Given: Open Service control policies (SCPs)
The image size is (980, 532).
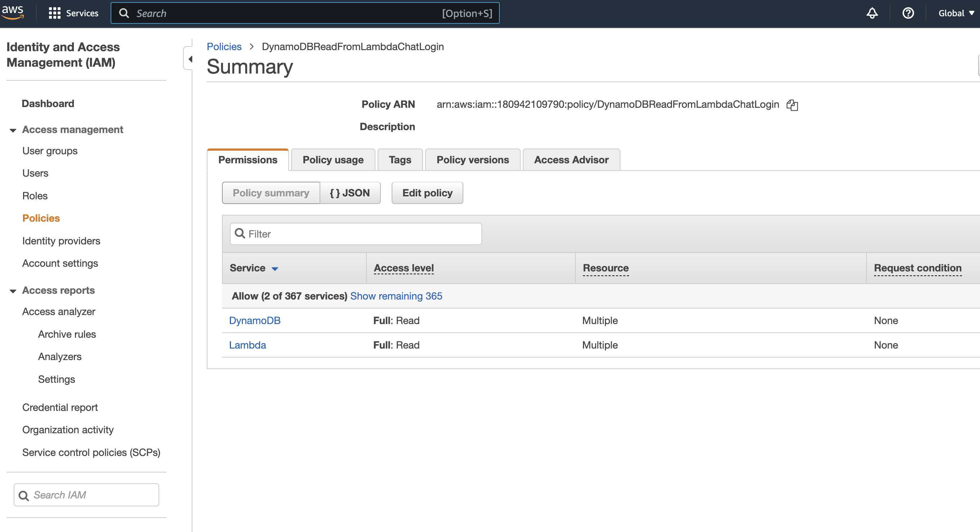Looking at the screenshot, I should pyautogui.click(x=91, y=452).
